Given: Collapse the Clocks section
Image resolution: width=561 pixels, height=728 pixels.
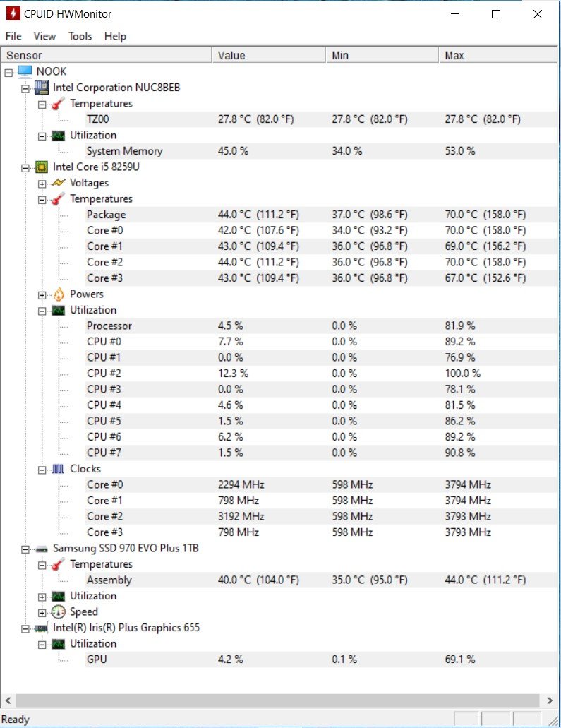Looking at the screenshot, I should click(x=42, y=469).
